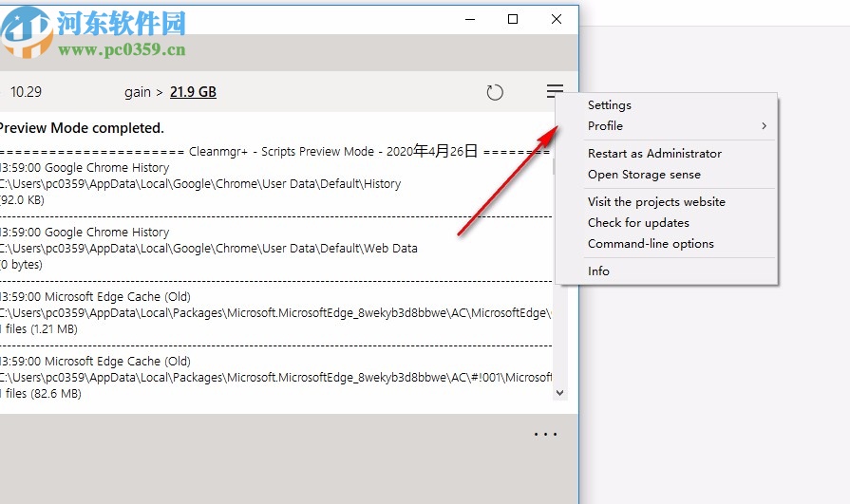Select Check for updates

pos(638,223)
